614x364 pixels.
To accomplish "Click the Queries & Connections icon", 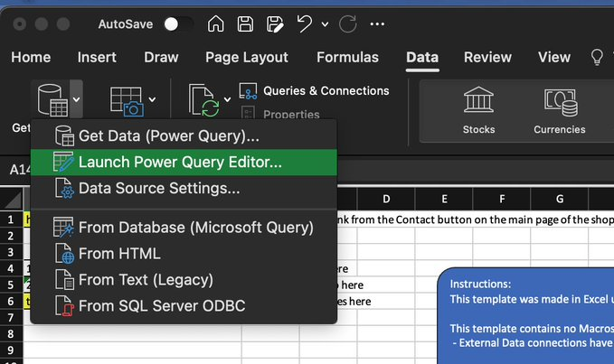I will 249,90.
